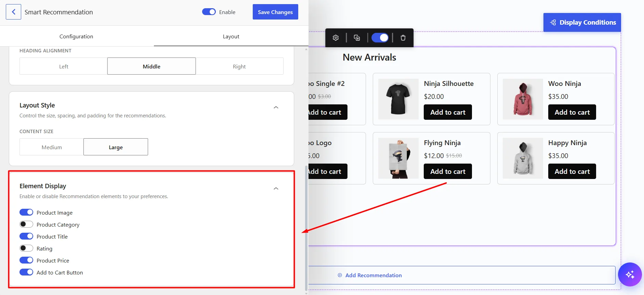Enable the Product Category toggle
This screenshot has height=295, width=644.
coord(26,224)
